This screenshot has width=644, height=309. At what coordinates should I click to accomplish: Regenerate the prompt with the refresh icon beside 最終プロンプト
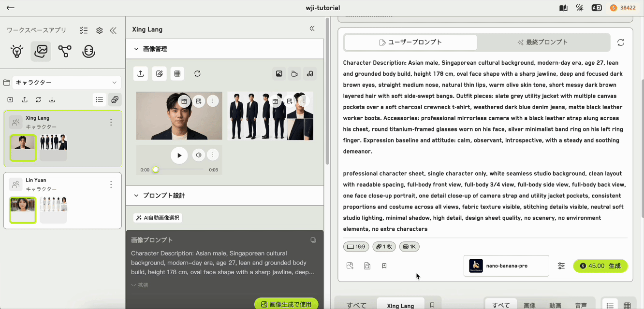(621, 42)
